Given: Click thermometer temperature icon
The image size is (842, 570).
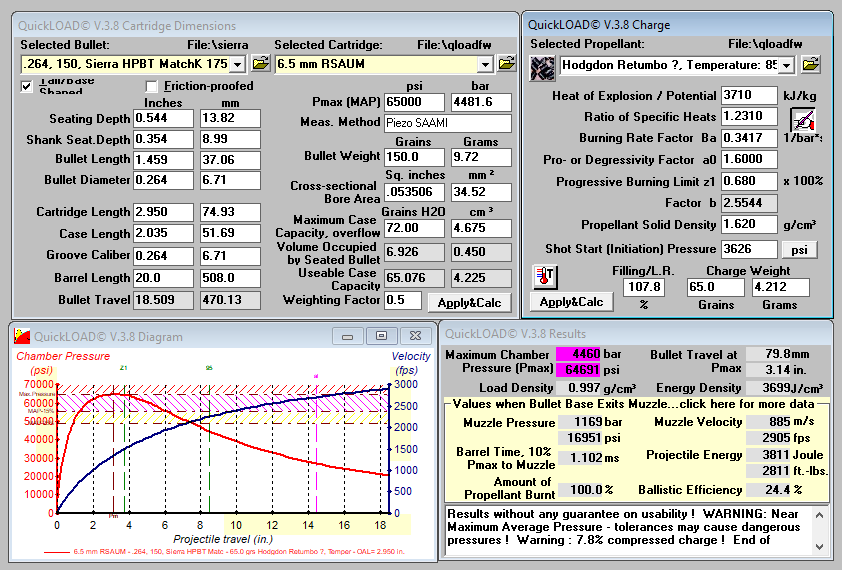Looking at the screenshot, I should click(x=545, y=277).
